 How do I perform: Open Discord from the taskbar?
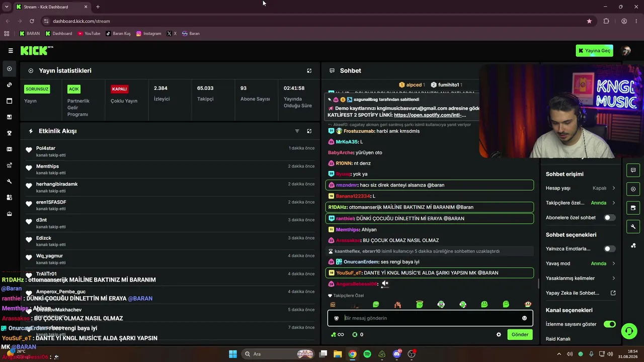(397, 354)
